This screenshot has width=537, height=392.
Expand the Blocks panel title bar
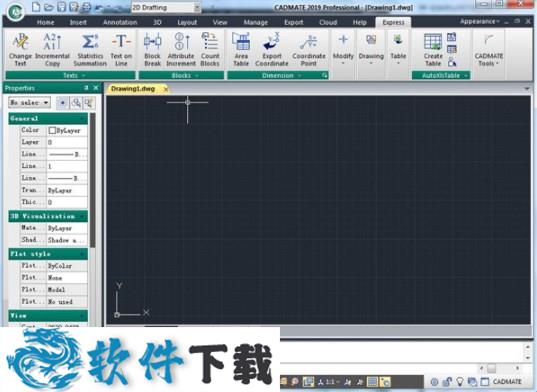(181, 75)
